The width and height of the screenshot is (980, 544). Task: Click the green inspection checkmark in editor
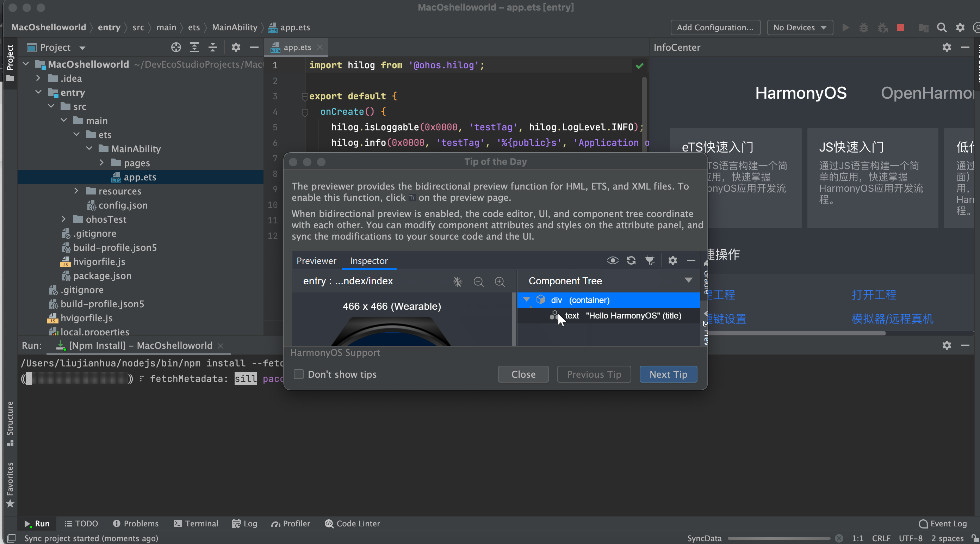639,66
